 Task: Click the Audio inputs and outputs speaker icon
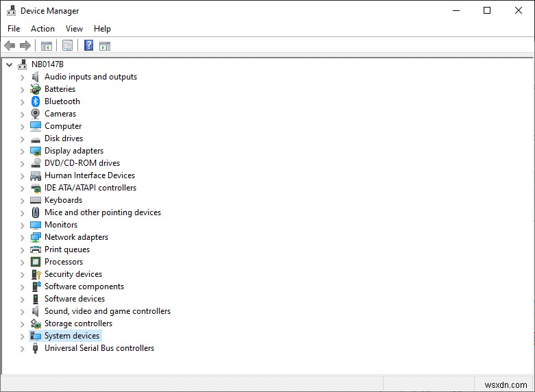[35, 77]
